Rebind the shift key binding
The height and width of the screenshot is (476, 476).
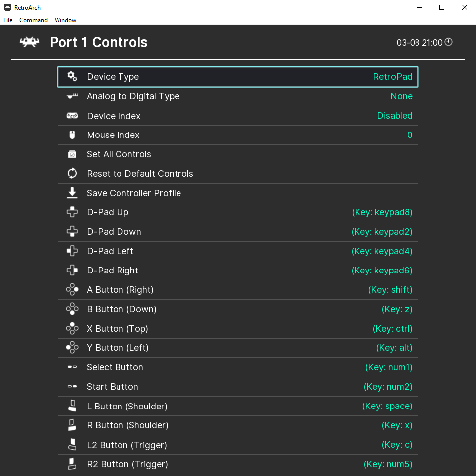390,290
